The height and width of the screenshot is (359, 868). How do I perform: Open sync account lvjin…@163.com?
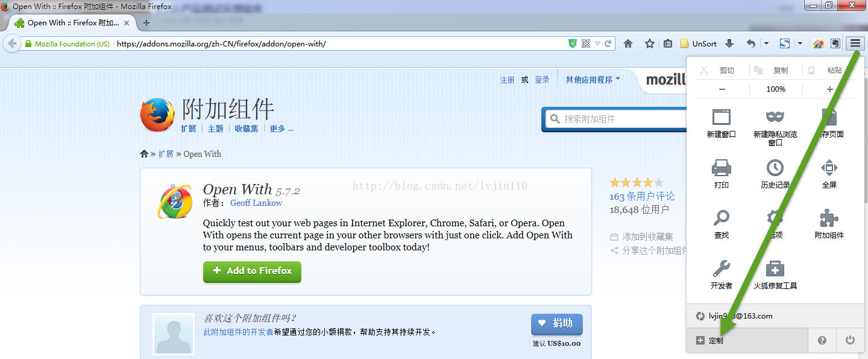point(775,316)
